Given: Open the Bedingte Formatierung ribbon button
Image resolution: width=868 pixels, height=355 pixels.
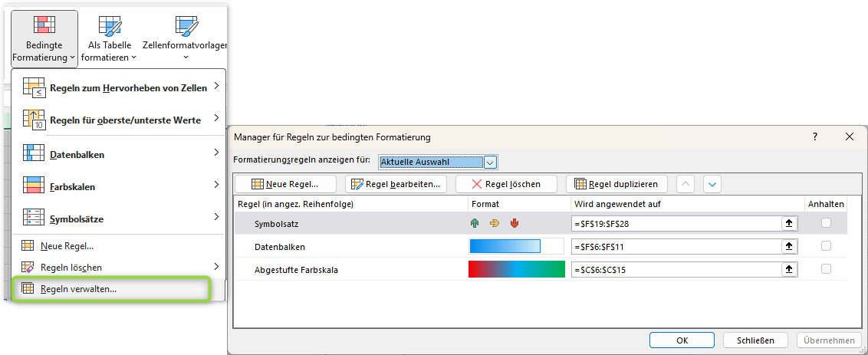Looking at the screenshot, I should pyautogui.click(x=44, y=39).
